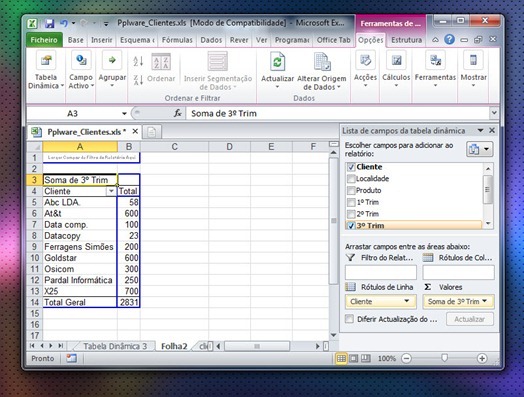Switch to the Dados ribbon tab

tap(211, 40)
